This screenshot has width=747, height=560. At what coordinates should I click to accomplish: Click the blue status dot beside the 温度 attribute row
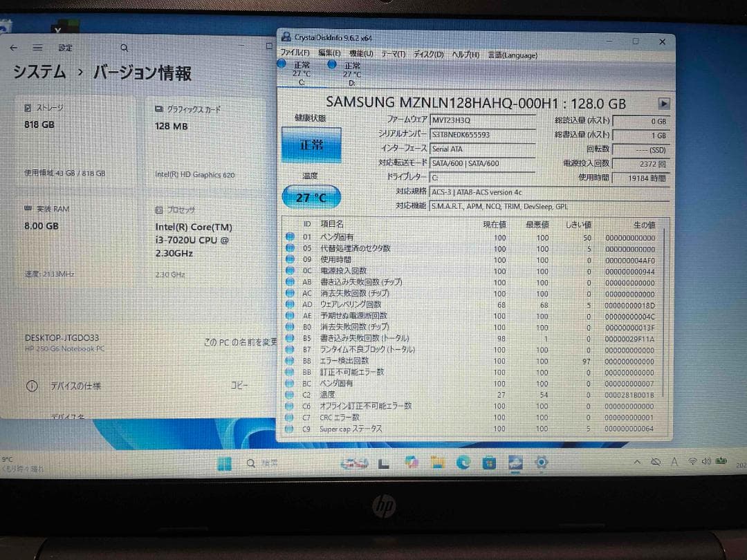pyautogui.click(x=290, y=395)
